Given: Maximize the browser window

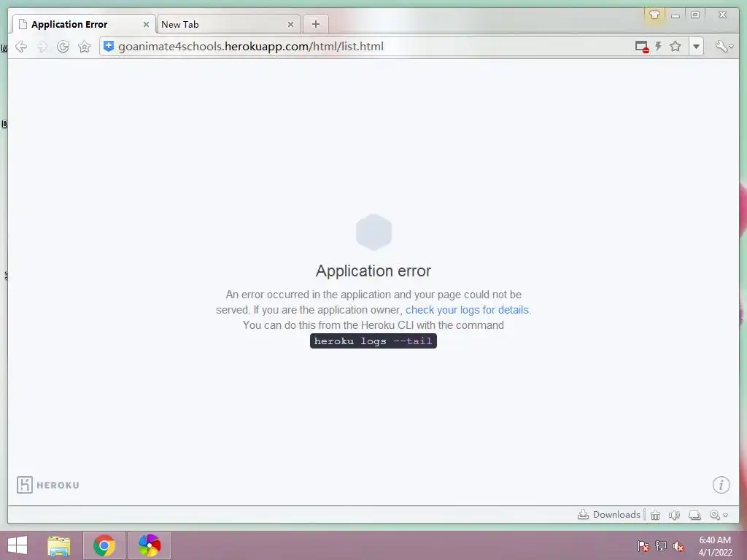Looking at the screenshot, I should pos(695,15).
